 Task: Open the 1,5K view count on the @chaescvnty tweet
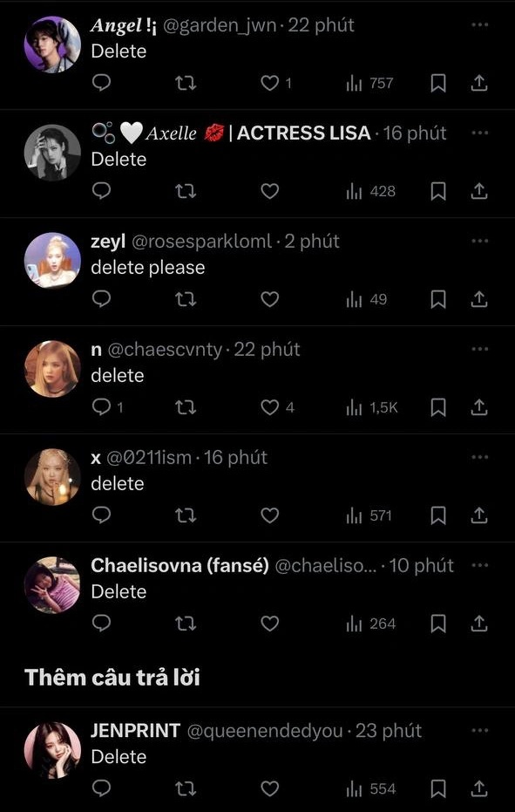click(x=372, y=407)
